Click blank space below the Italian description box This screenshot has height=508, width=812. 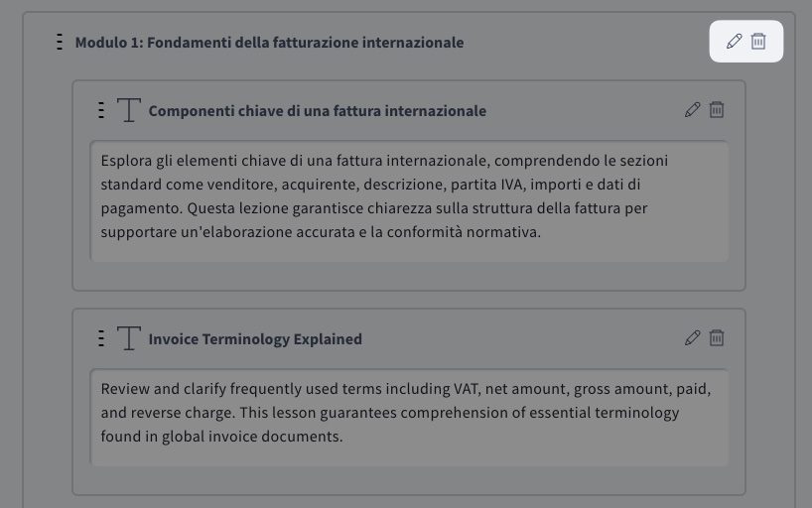[x=409, y=275]
